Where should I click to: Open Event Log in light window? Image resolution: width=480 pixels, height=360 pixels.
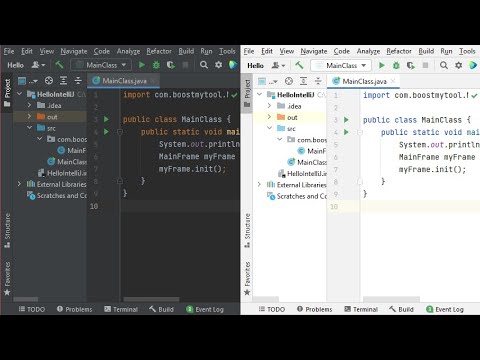click(x=445, y=309)
